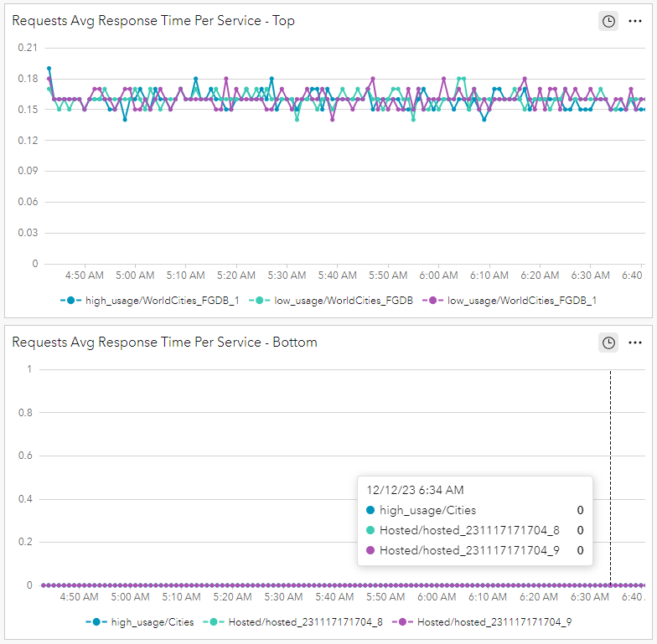The width and height of the screenshot is (657, 644).
Task: Open the more options menu on Top chart
Action: point(635,21)
